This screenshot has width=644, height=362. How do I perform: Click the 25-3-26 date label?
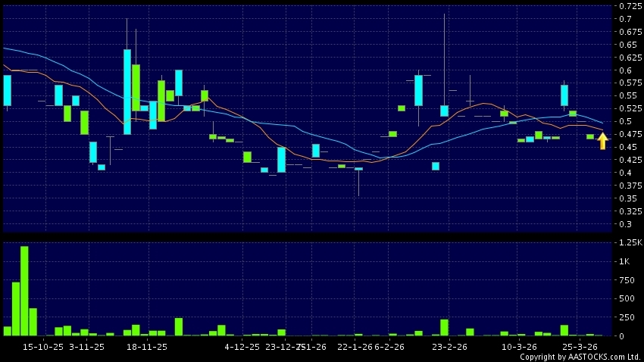click(579, 346)
